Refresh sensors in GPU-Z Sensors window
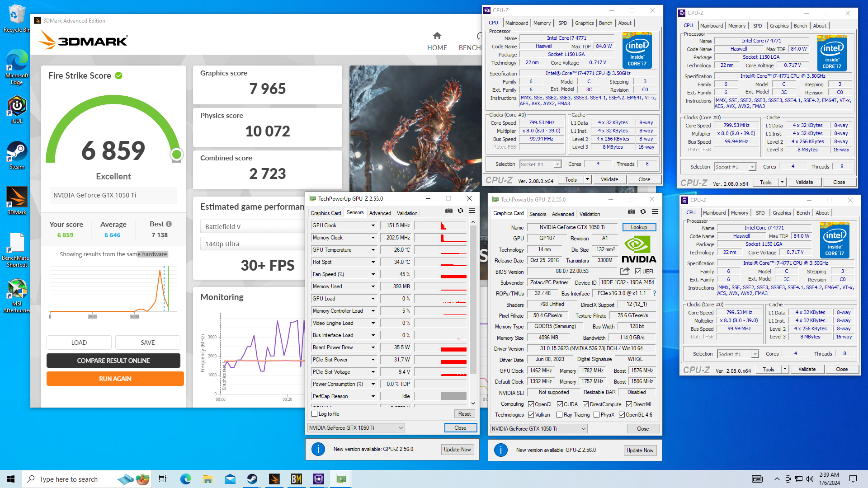 tap(460, 211)
